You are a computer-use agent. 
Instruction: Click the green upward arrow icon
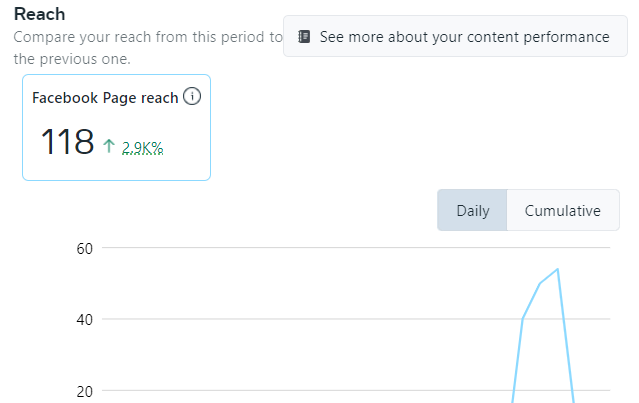point(109,146)
